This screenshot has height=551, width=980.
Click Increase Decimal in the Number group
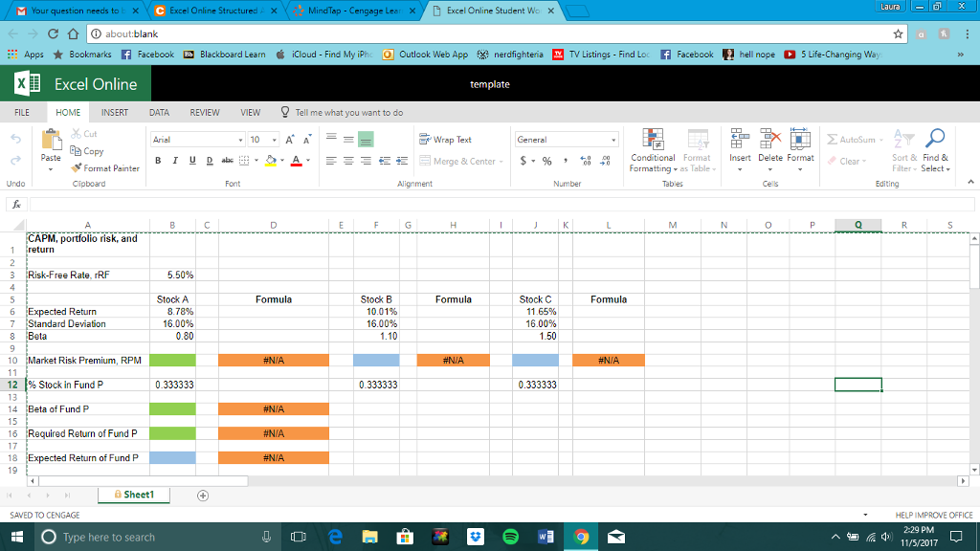(x=584, y=160)
